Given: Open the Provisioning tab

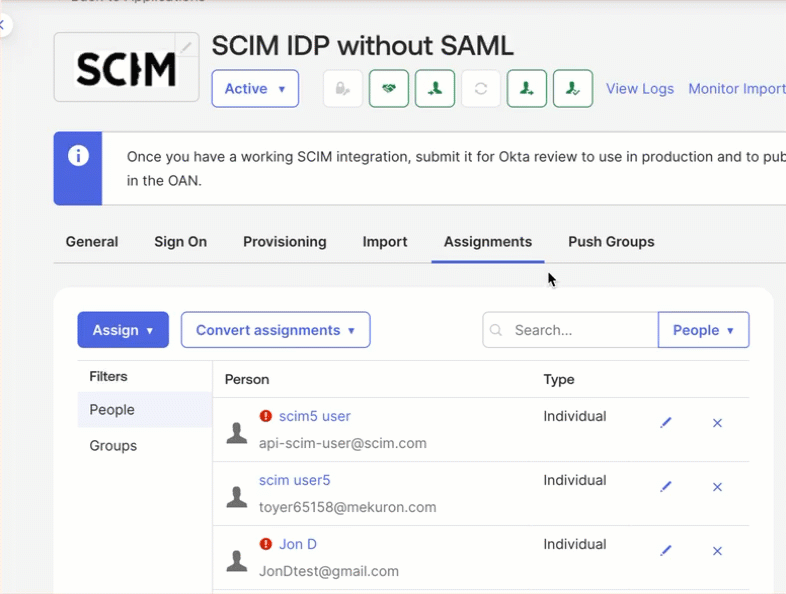Looking at the screenshot, I should point(285,242).
